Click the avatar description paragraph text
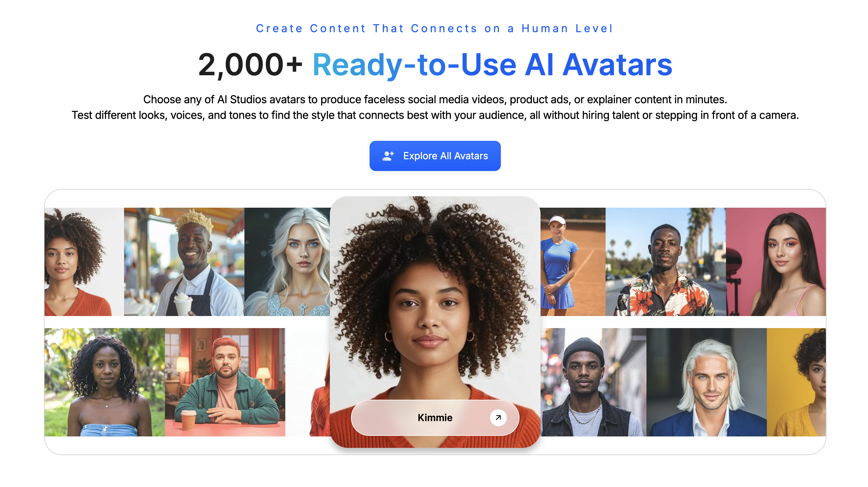 pos(435,107)
